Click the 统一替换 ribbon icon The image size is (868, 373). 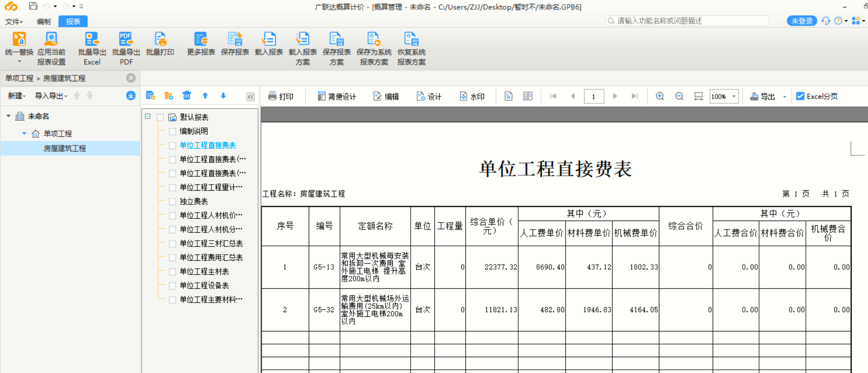pyautogui.click(x=19, y=39)
